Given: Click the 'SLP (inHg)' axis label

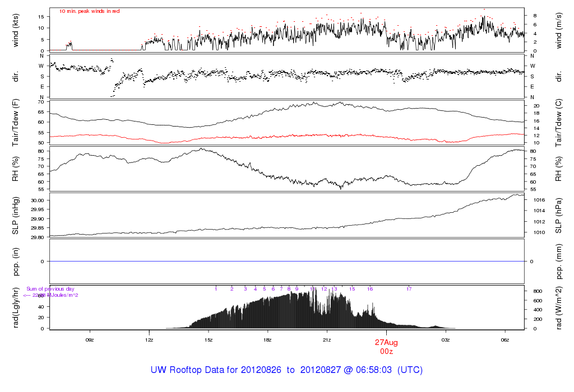Looking at the screenshot, I should (16, 216).
